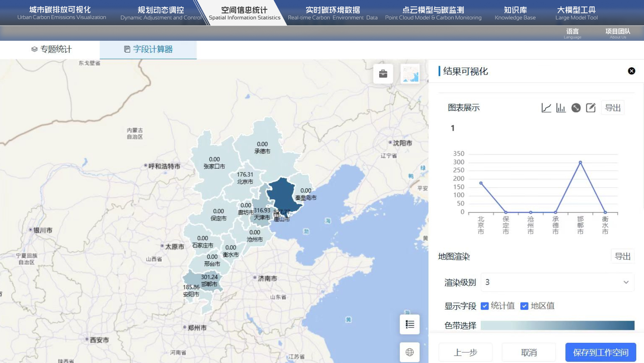The image size is (644, 363).
Task: Open the 专题统计 tab
Action: coord(51,49)
